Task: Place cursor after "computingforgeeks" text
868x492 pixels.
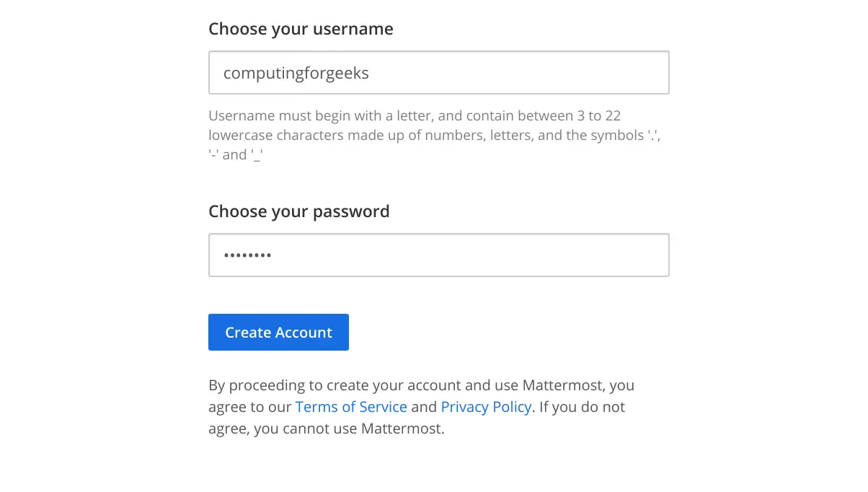Action: [x=371, y=73]
